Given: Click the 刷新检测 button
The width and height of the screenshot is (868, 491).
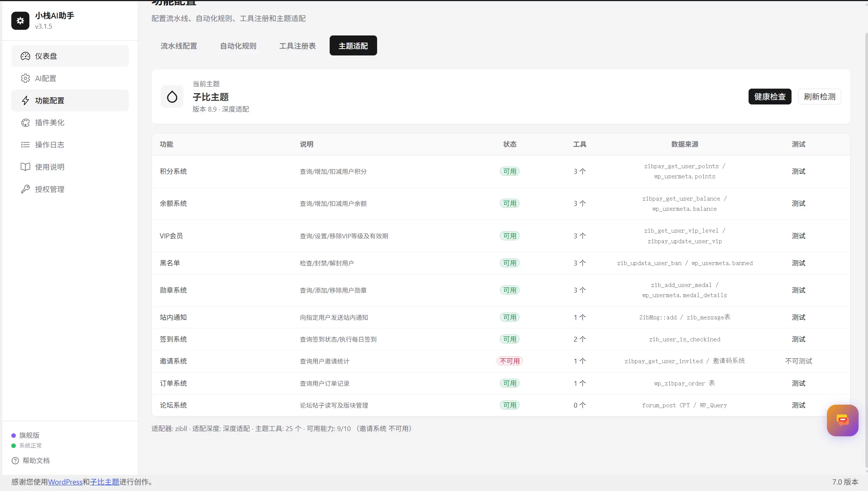Looking at the screenshot, I should pyautogui.click(x=819, y=97).
